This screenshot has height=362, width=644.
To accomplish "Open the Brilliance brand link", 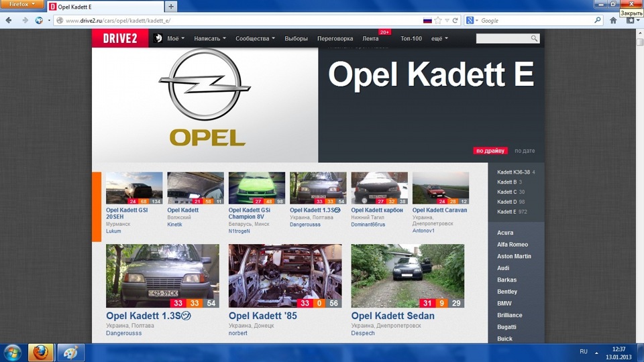I will click(x=510, y=315).
